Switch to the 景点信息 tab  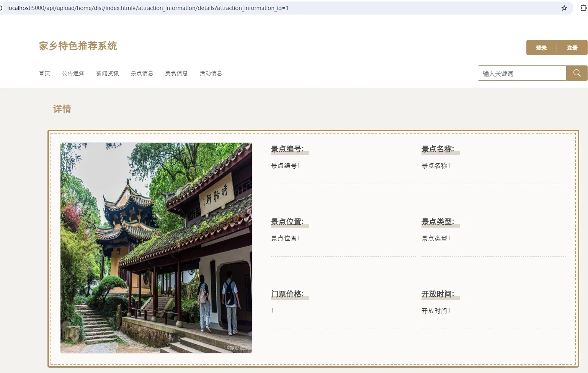142,73
